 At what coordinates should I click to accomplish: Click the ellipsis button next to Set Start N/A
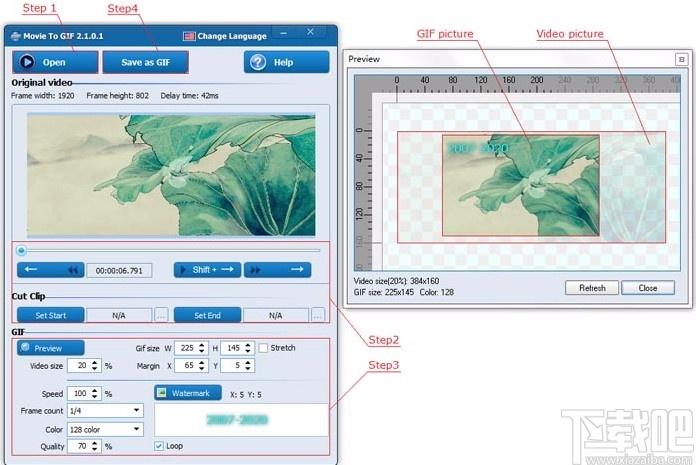coord(161,315)
